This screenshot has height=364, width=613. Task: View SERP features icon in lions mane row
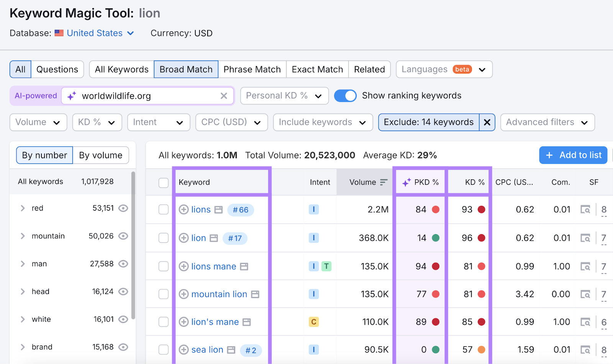coord(585,266)
